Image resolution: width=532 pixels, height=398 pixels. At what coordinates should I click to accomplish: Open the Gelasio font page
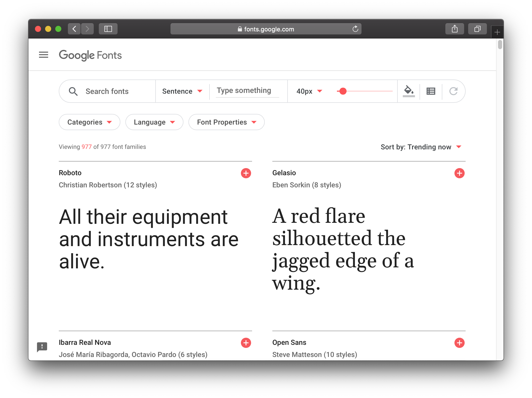click(x=284, y=173)
